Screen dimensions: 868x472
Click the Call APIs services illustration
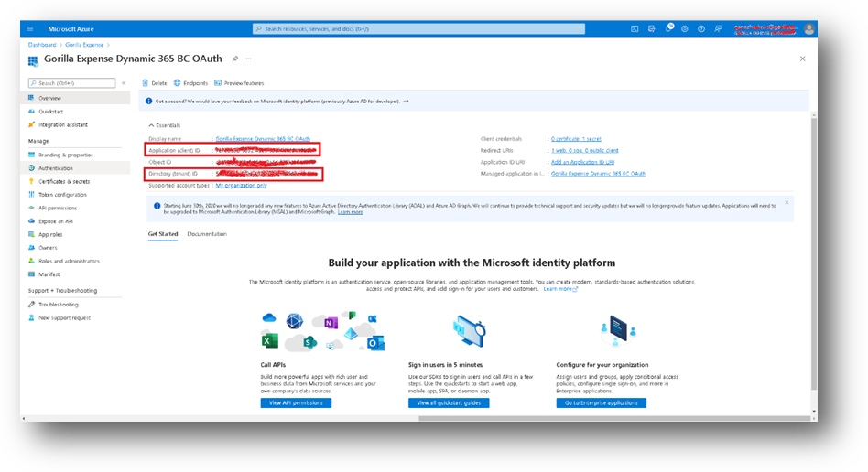click(x=322, y=332)
